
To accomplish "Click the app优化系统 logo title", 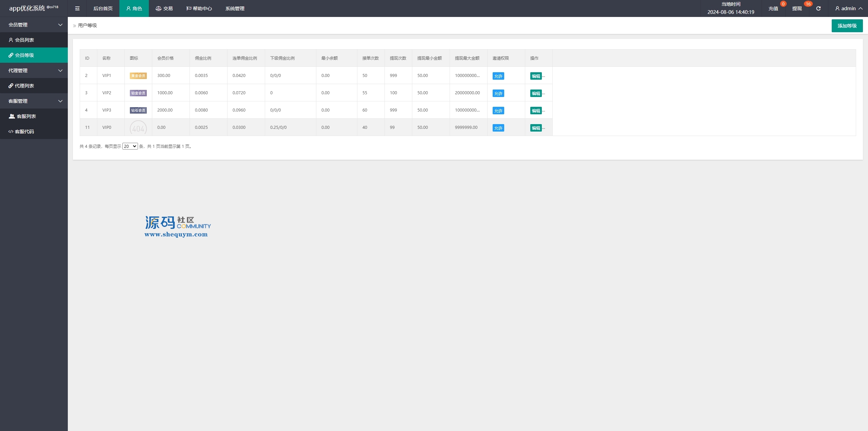I will click(x=34, y=8).
